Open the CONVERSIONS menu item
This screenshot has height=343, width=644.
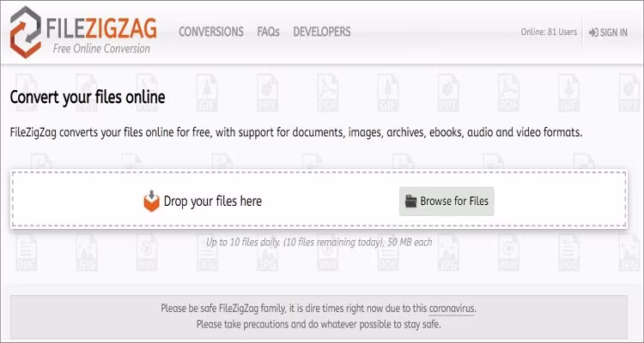click(x=211, y=32)
